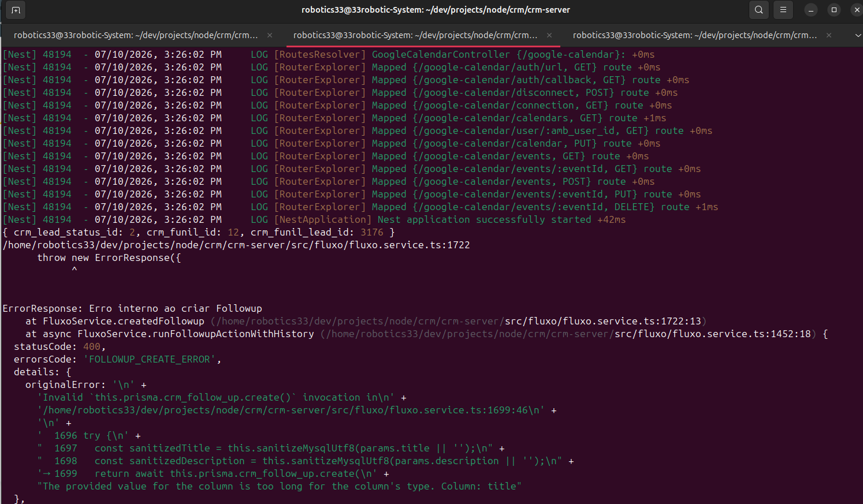Click the window title text in header bar
863x504 pixels.
click(436, 10)
